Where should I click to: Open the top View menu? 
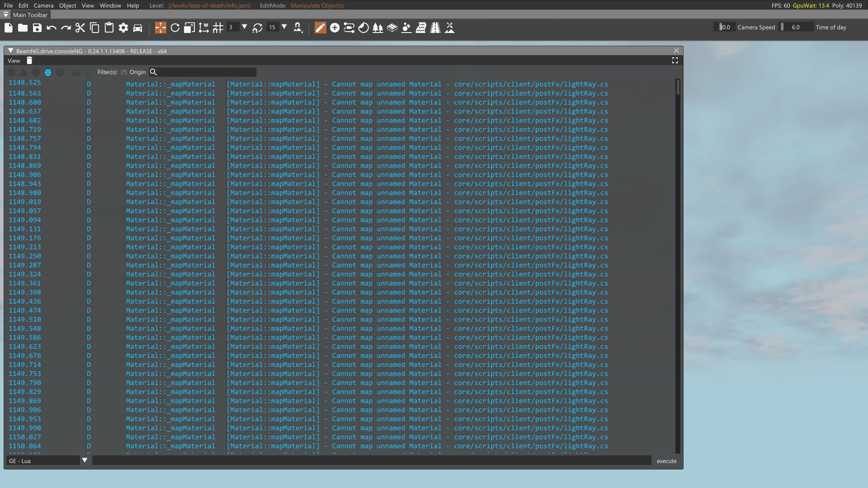coord(88,5)
